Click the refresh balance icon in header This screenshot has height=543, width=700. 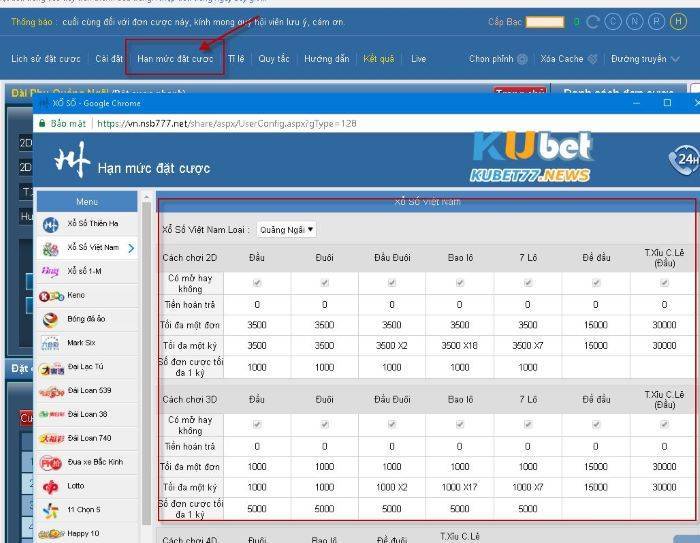[593, 21]
